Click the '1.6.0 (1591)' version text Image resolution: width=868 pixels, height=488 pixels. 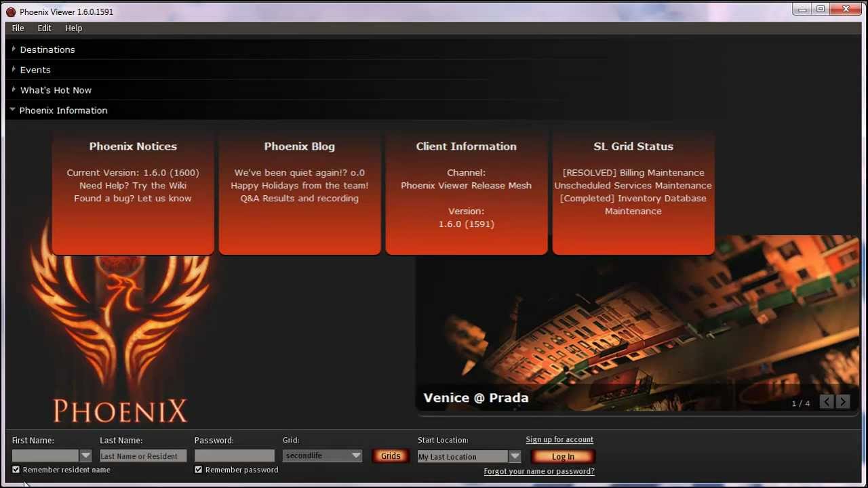pos(467,224)
